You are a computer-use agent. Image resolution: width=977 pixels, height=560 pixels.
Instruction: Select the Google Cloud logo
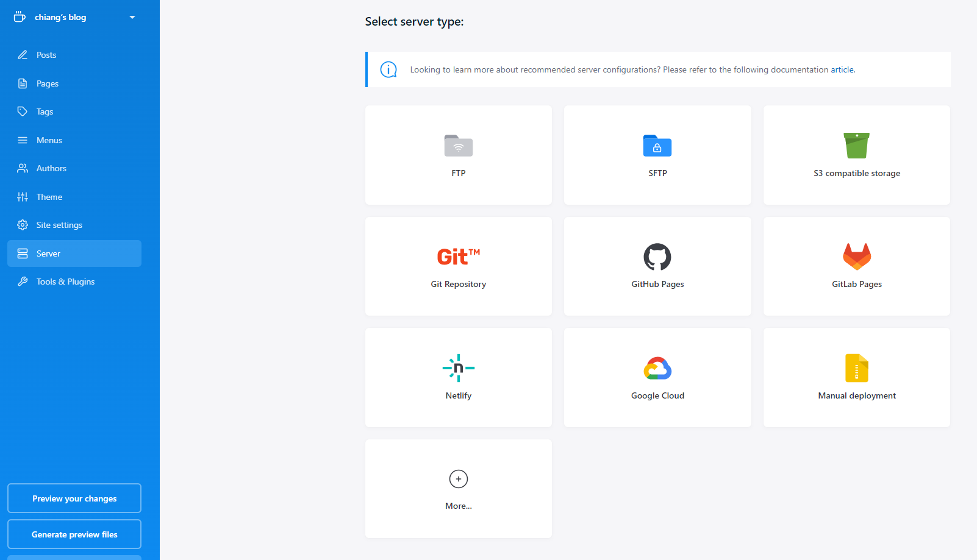tap(657, 368)
